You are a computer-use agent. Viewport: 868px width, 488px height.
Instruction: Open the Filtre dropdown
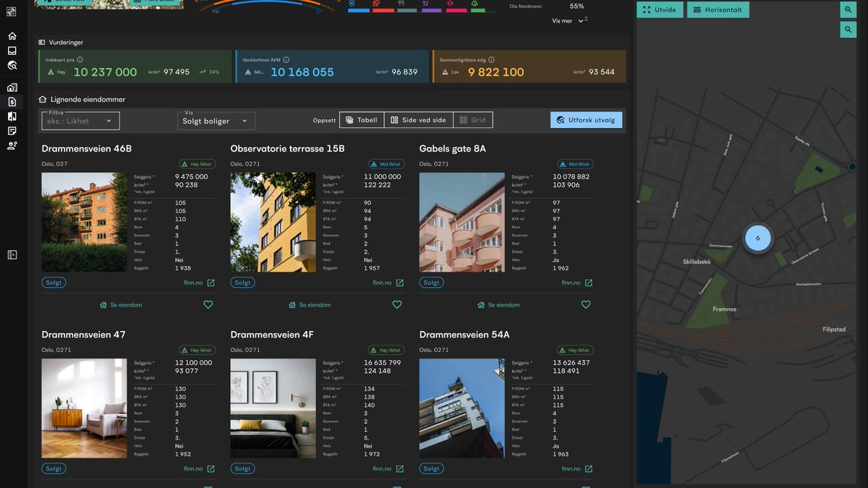[x=80, y=121]
